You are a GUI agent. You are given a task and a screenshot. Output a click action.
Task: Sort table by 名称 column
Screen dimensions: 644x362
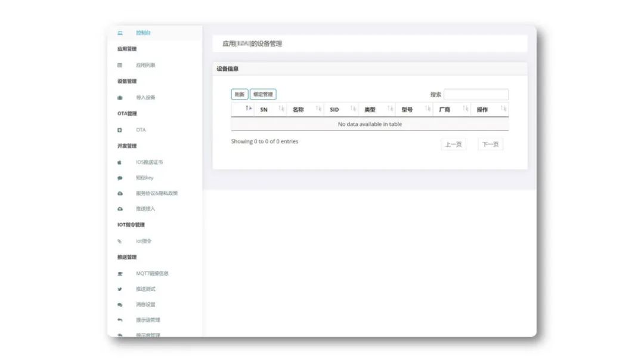click(x=305, y=110)
